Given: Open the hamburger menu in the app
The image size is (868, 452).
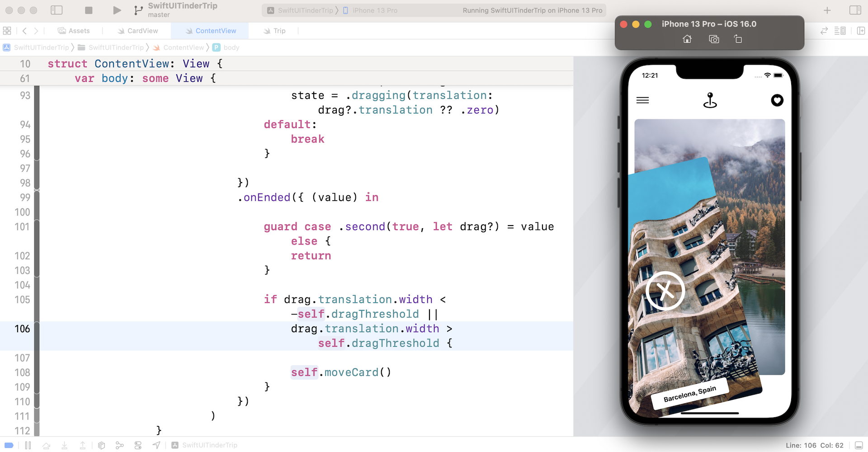Looking at the screenshot, I should coord(642,100).
